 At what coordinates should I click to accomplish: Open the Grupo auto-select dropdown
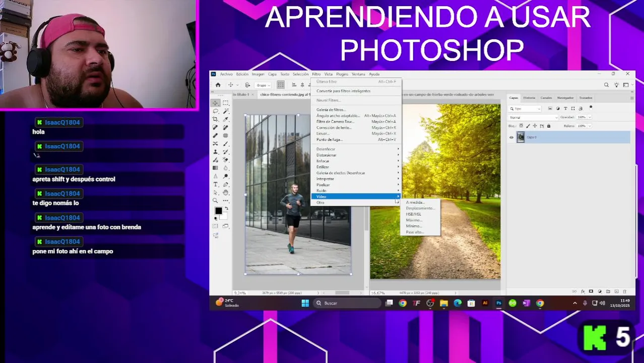(263, 85)
